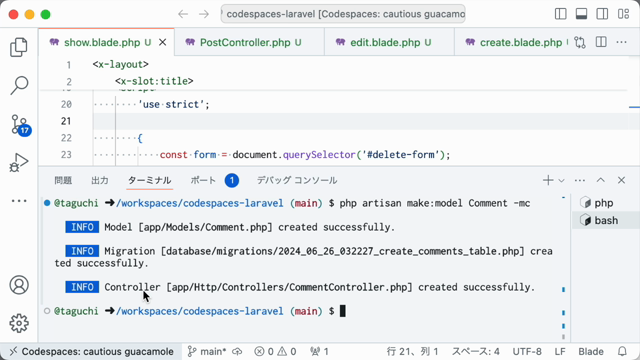
Task: Expand the new terminal launch profile dropdown
Action: 562,180
